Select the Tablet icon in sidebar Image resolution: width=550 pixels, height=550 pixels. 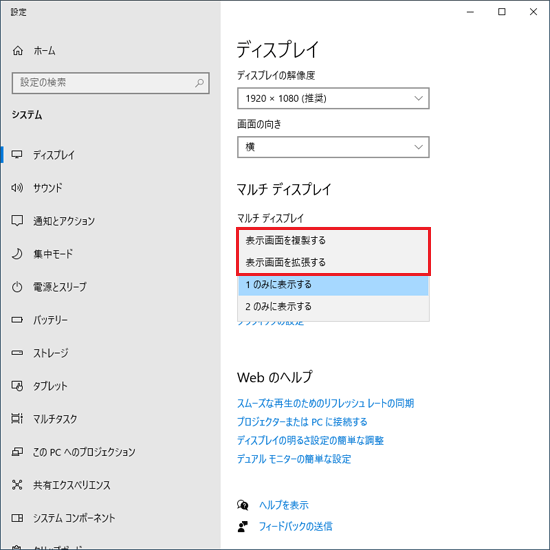click(17, 386)
